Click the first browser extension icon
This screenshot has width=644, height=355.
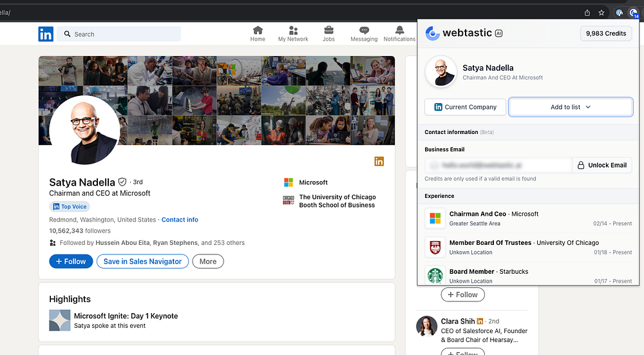pos(619,13)
